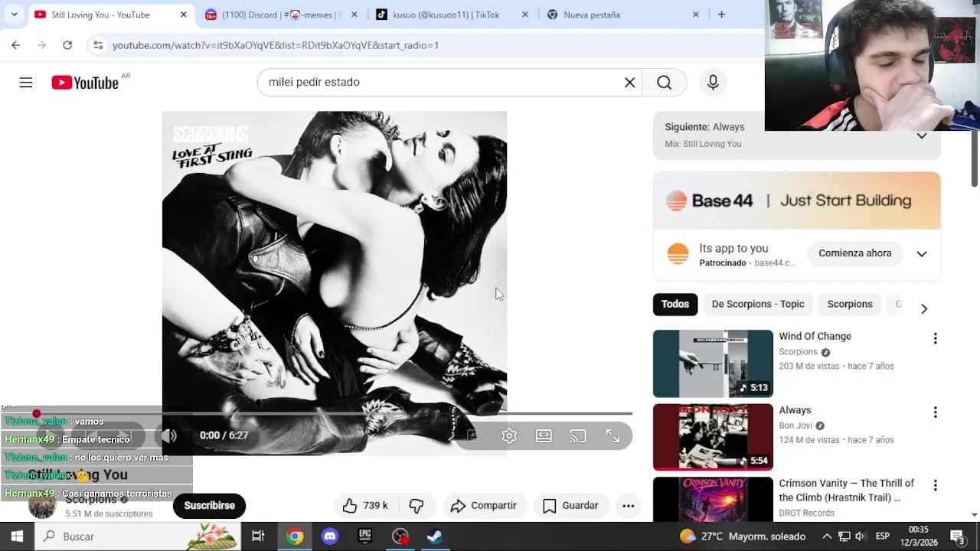Subscribe via the Suscribirse button

tap(209, 505)
